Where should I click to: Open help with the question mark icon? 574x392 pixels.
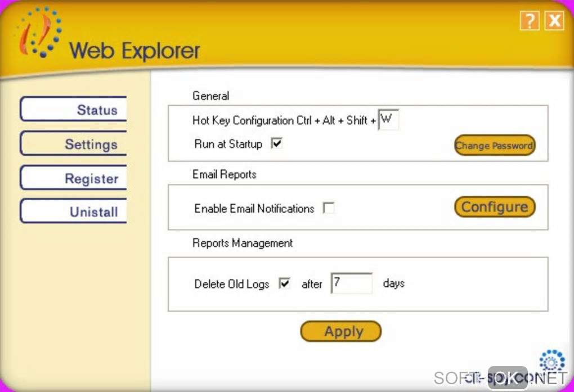pyautogui.click(x=530, y=20)
